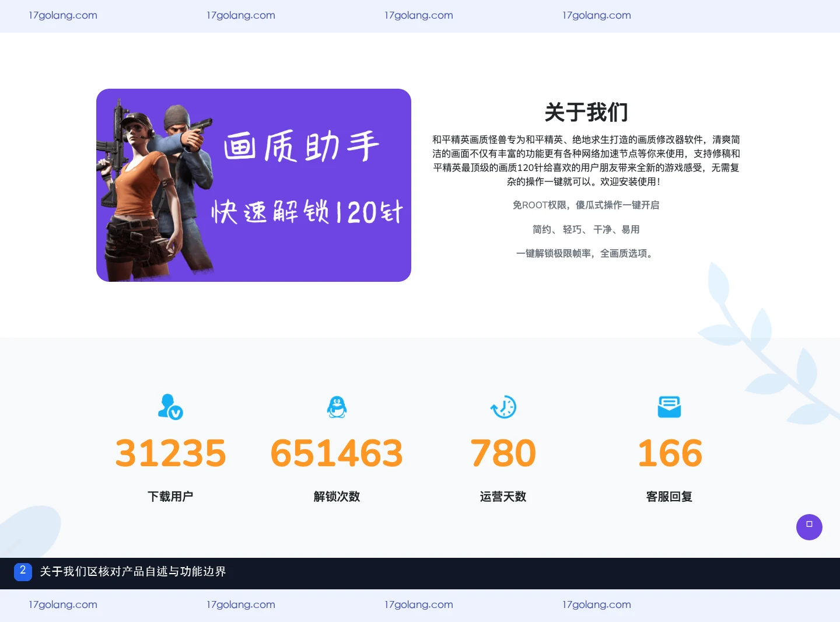Click the 651463 unlock count number

337,453
